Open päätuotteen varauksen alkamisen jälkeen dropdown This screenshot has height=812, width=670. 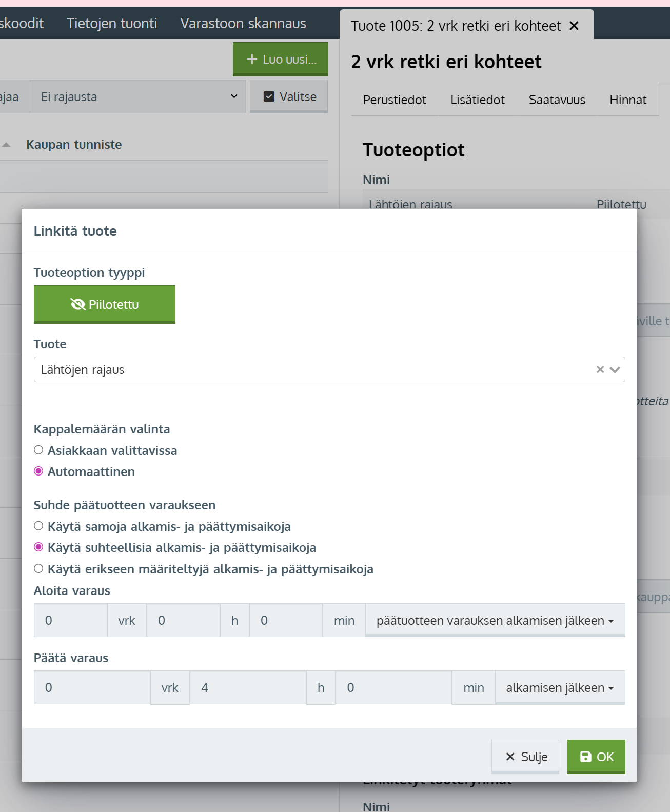pos(495,620)
